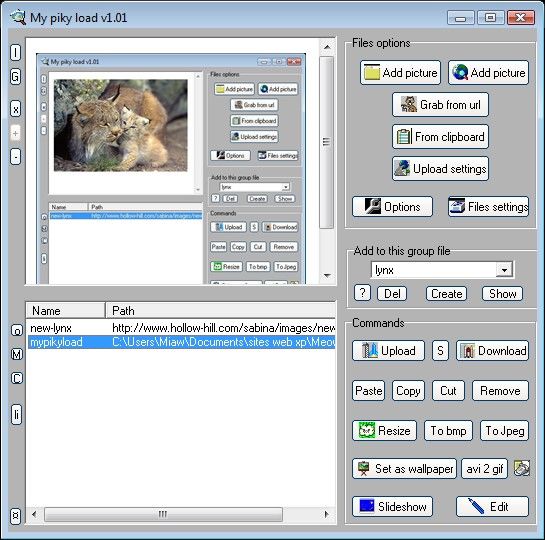Open Files settings

(x=488, y=207)
